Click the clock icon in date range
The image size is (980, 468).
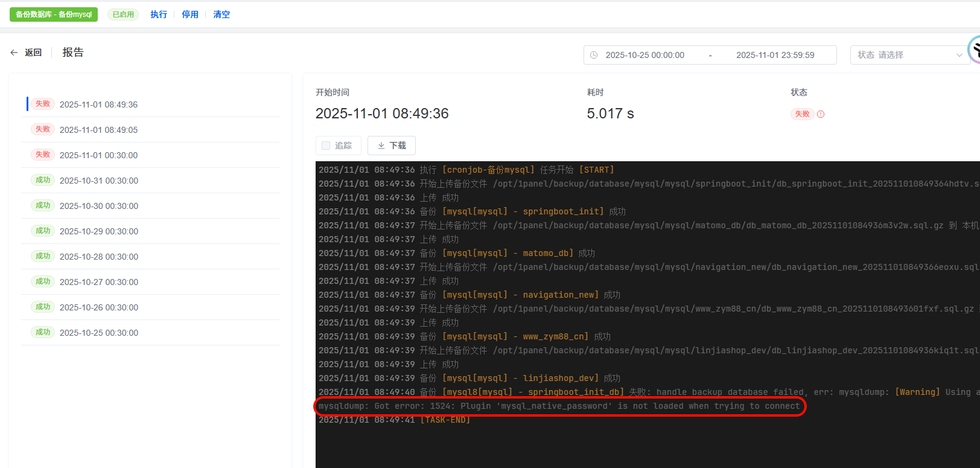(x=594, y=55)
